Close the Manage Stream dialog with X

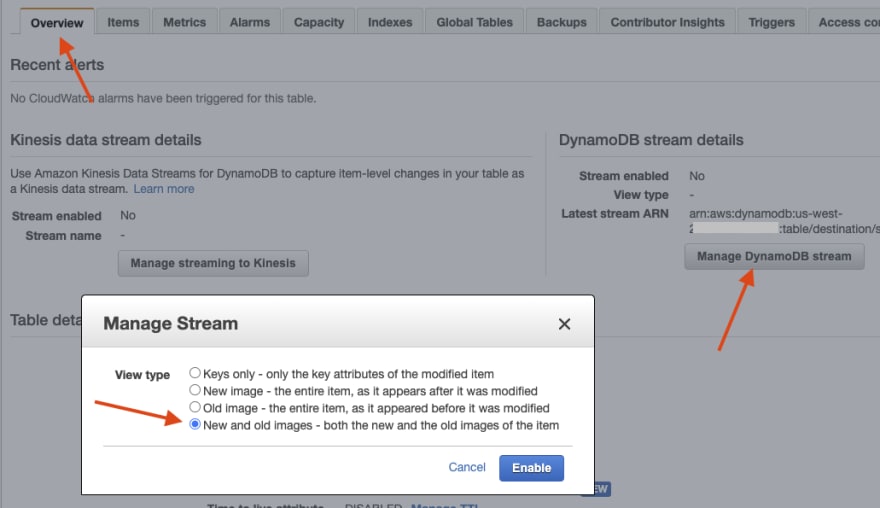564,324
